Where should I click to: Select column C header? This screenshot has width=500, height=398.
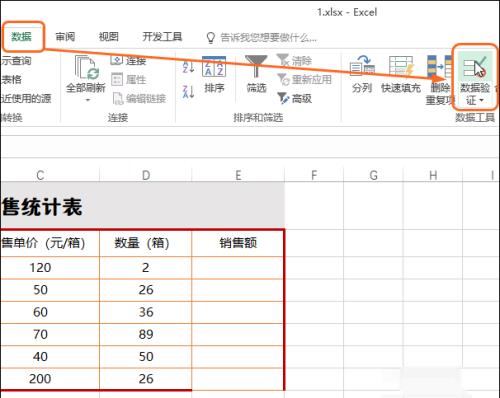pyautogui.click(x=40, y=175)
